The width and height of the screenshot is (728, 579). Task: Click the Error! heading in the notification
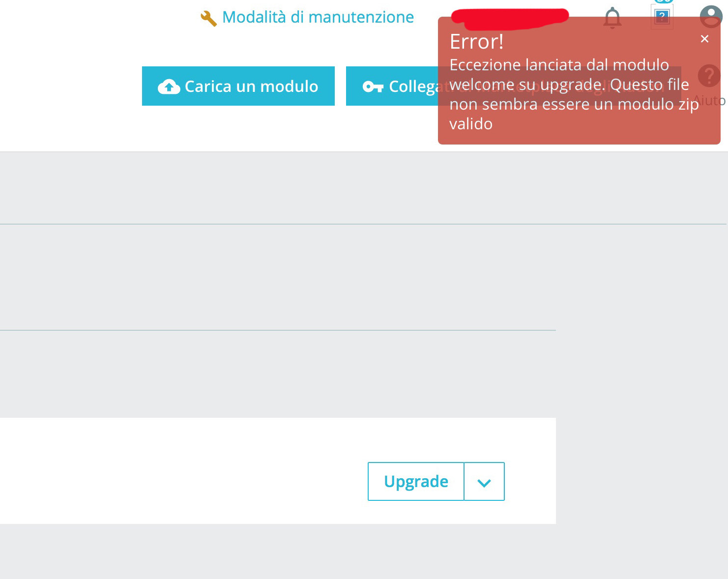tap(477, 42)
